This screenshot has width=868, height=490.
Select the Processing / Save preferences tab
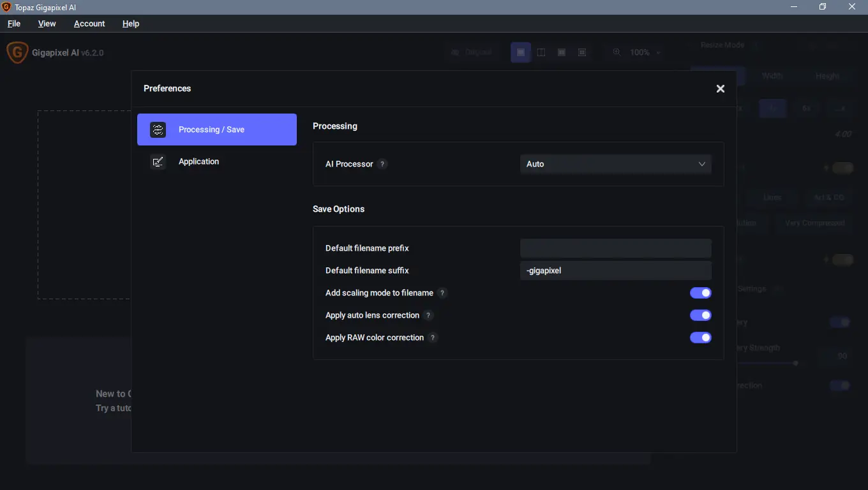[217, 130]
